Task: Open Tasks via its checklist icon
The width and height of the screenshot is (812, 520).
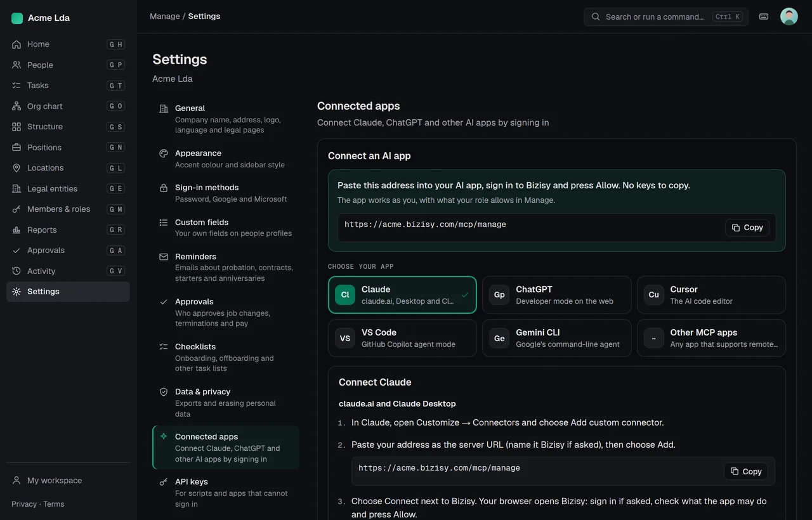Action: click(16, 86)
